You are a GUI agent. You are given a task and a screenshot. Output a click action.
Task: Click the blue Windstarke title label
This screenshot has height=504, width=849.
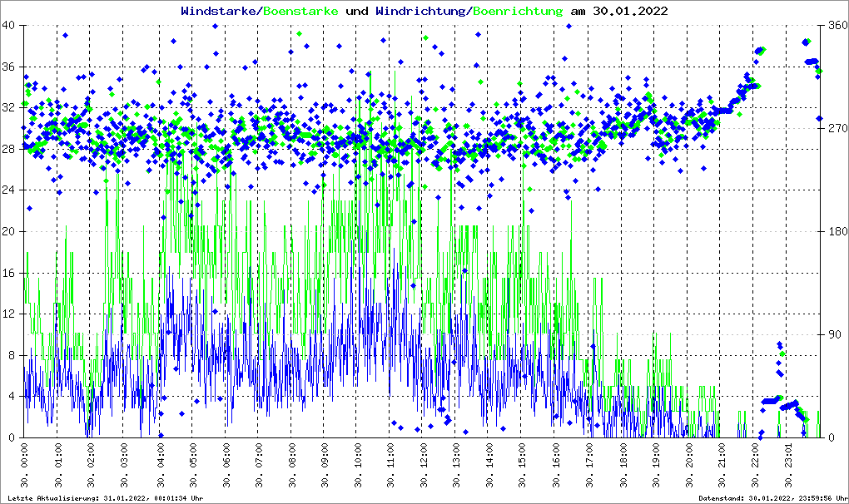point(220,11)
